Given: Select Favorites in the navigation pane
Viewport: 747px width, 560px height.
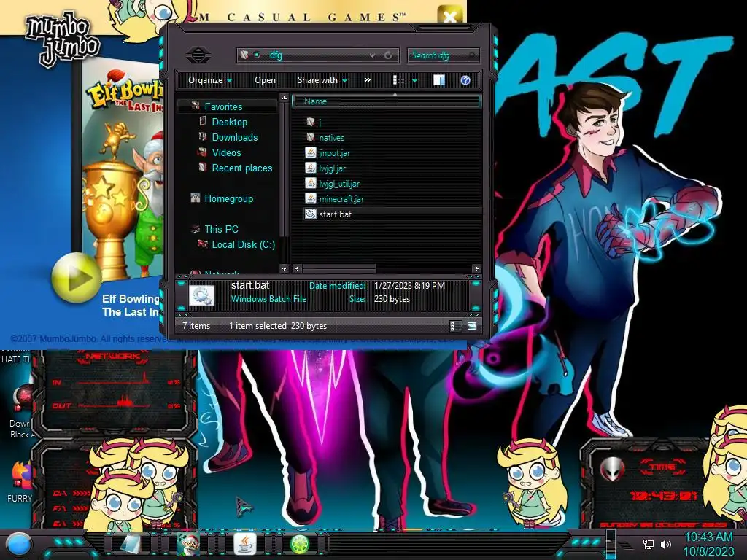Looking at the screenshot, I should point(223,106).
